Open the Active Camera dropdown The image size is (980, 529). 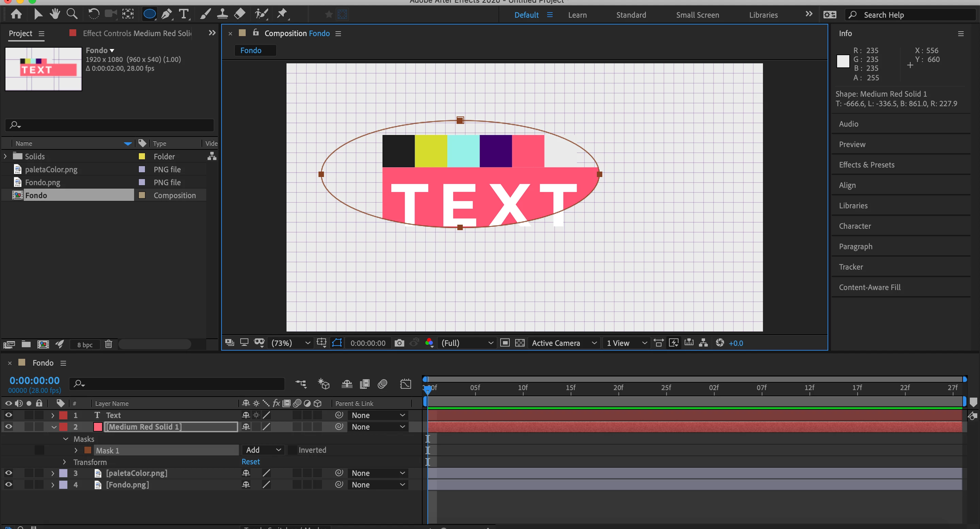[x=564, y=343]
